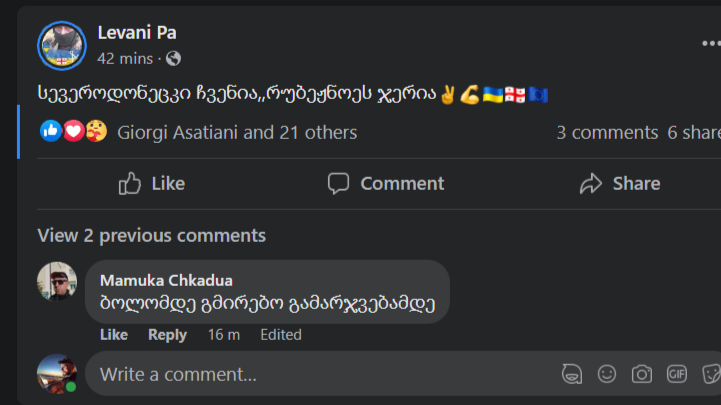View edit history of Mamuka's comment
Viewport: 721px width, 405px height.
281,335
